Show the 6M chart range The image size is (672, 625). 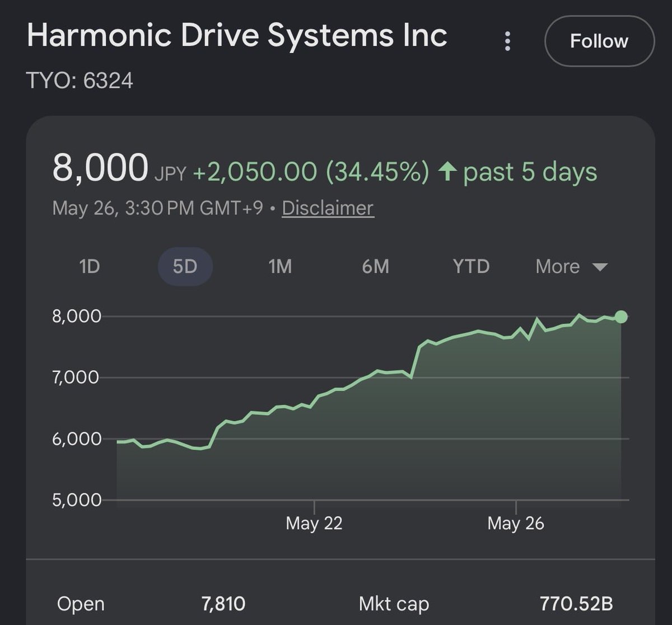click(375, 267)
